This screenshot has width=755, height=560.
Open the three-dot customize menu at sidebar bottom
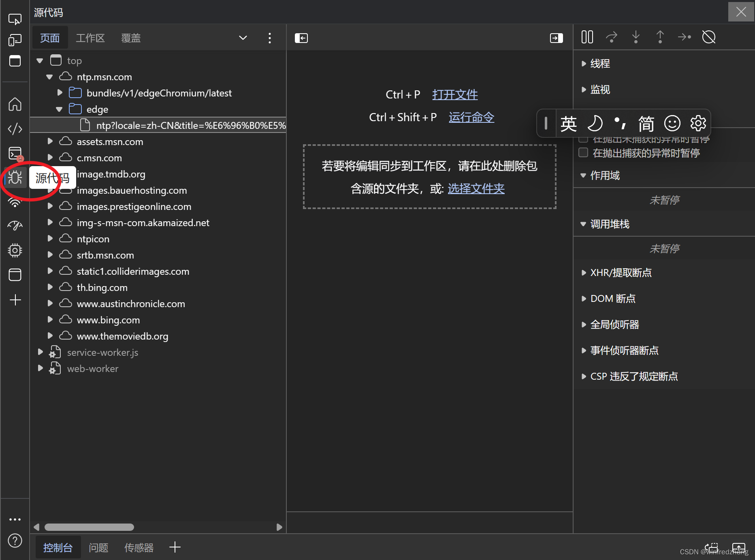pyautogui.click(x=15, y=519)
